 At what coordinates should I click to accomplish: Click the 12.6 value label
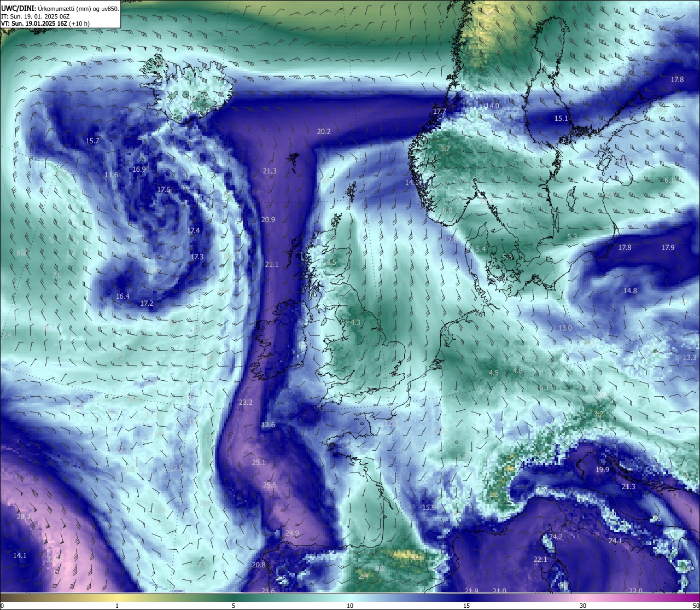pos(268,425)
